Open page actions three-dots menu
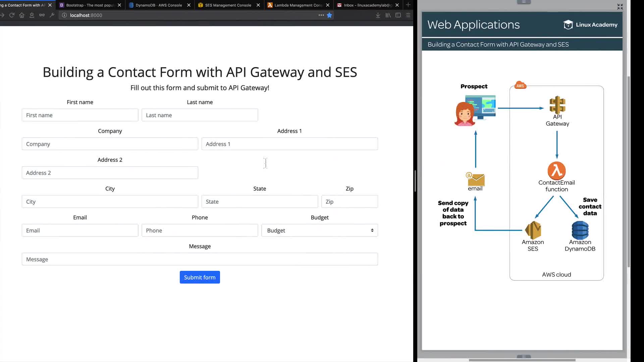 321,15
